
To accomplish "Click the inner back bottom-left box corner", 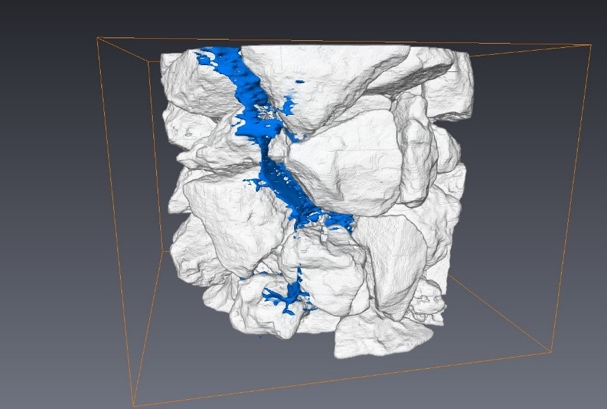I will tap(163, 250).
